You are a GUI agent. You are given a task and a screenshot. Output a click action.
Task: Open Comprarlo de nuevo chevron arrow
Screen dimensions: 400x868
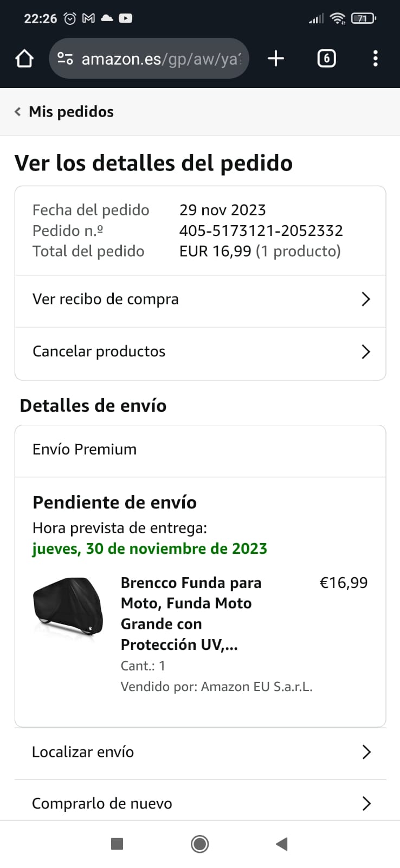coord(366,803)
